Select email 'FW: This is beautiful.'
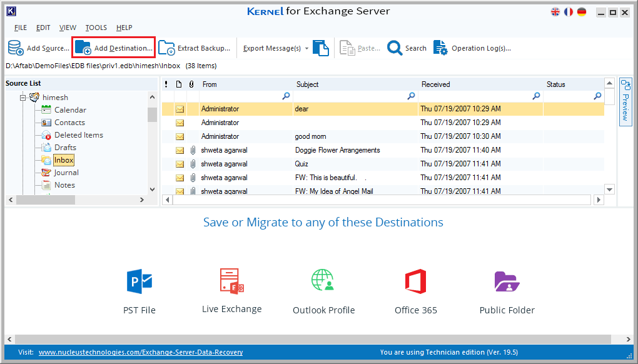638x364 pixels. point(382,178)
